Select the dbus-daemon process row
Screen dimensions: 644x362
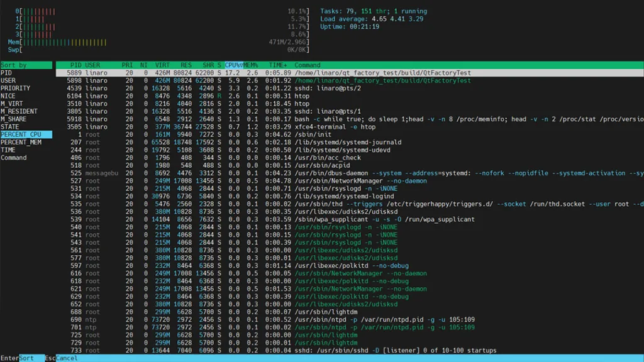[x=350, y=173]
